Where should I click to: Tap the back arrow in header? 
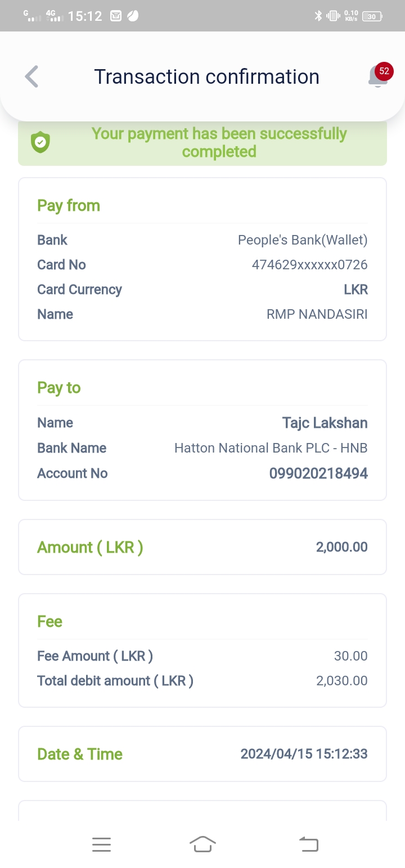32,76
